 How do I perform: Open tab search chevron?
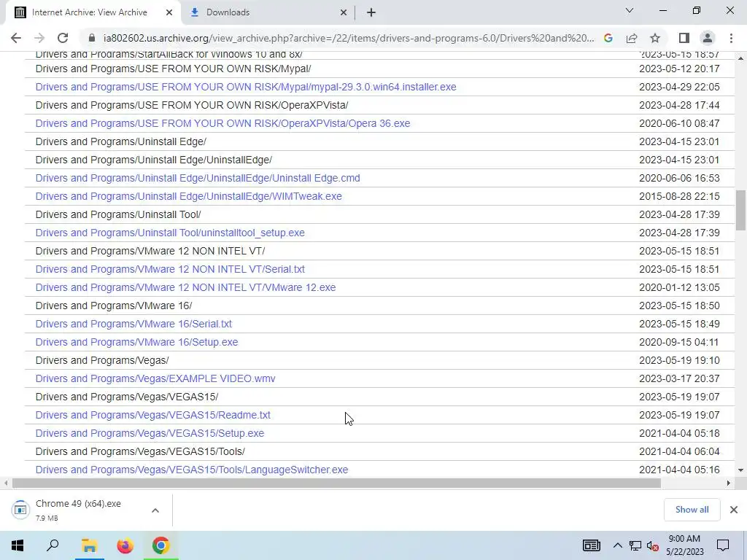(630, 10)
